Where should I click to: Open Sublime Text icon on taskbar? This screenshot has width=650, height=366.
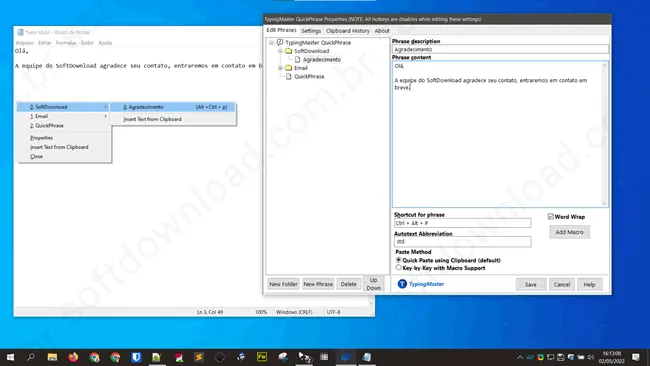(199, 357)
